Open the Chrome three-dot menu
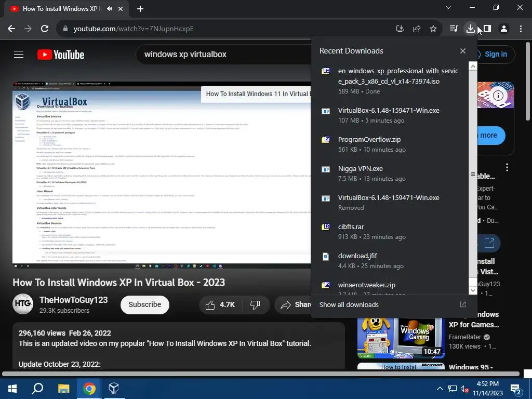This screenshot has height=399, width=532. [x=521, y=29]
